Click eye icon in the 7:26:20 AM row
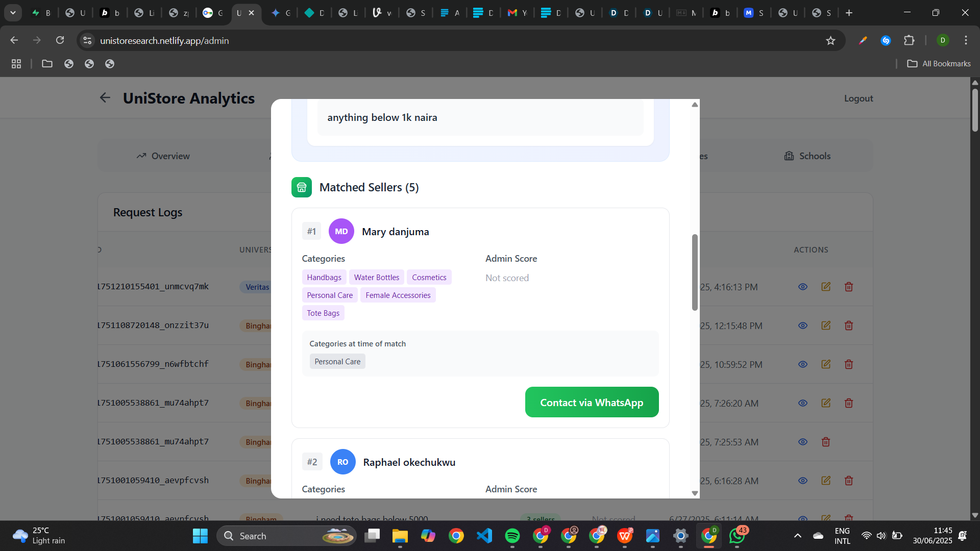Screen dimensions: 980x551 [803, 403]
